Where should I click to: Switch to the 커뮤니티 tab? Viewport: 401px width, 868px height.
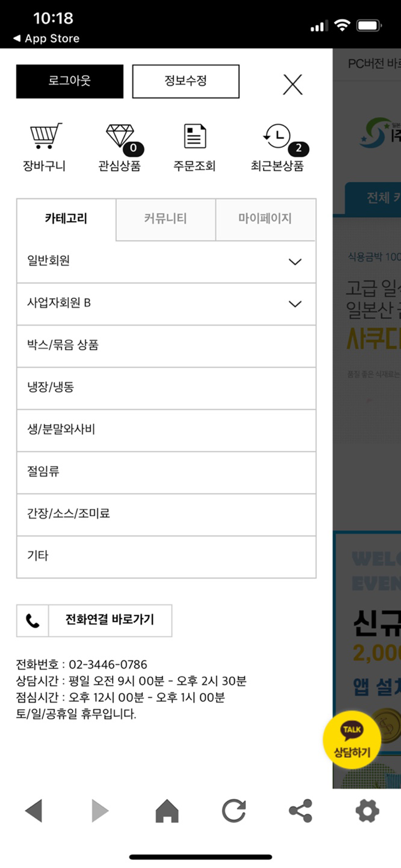(165, 219)
